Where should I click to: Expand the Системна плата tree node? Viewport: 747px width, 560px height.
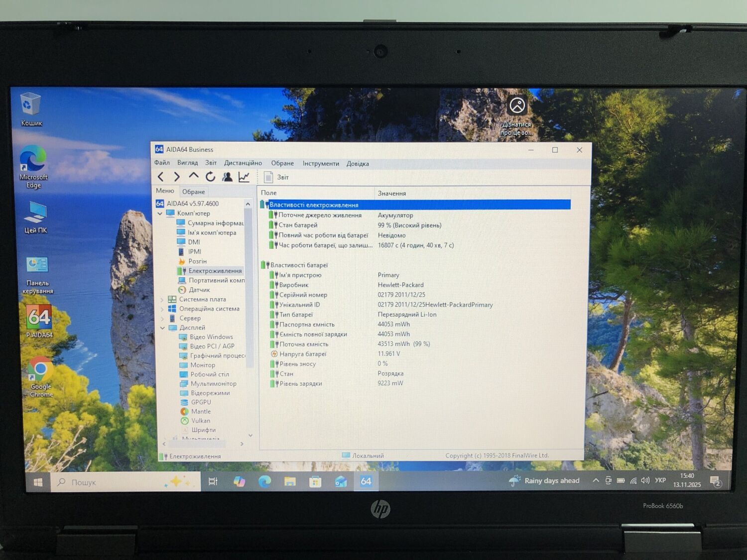(x=162, y=300)
